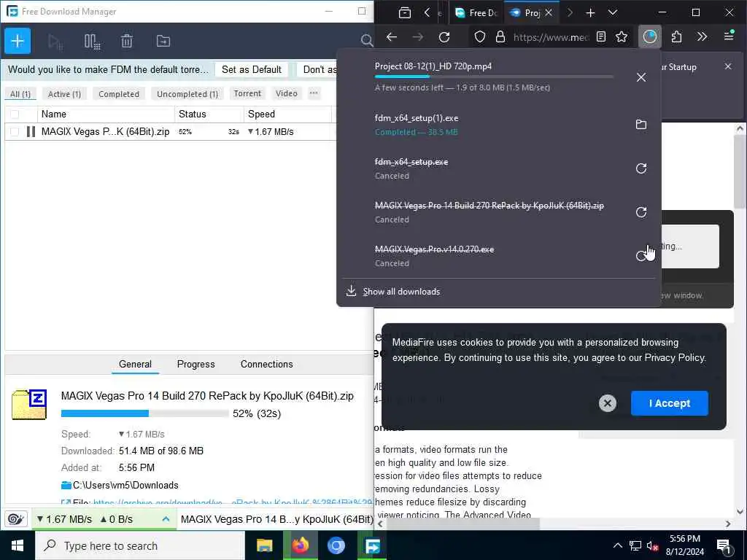Click the FDM add new download plus button
The image size is (747, 560).
click(x=18, y=41)
